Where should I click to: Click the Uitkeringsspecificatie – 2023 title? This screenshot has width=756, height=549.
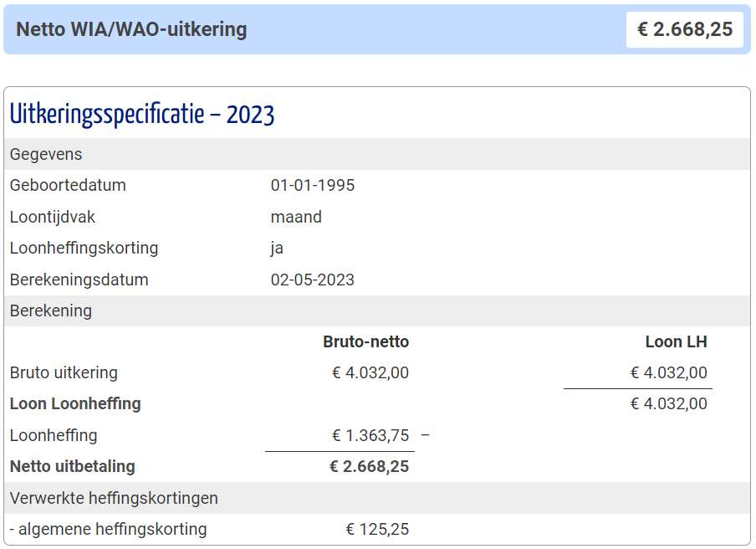[x=142, y=115]
